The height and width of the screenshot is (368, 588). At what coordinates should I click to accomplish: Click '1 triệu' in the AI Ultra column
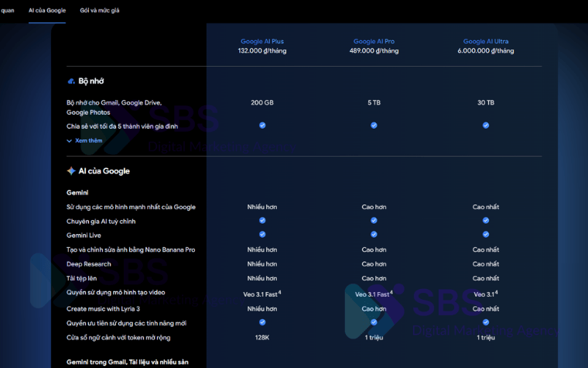tap(486, 338)
